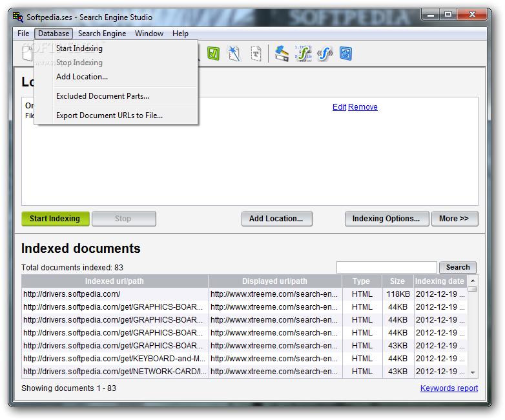Click the 'Indexed documents' heading
The height and width of the screenshot is (420, 505).
(81, 248)
